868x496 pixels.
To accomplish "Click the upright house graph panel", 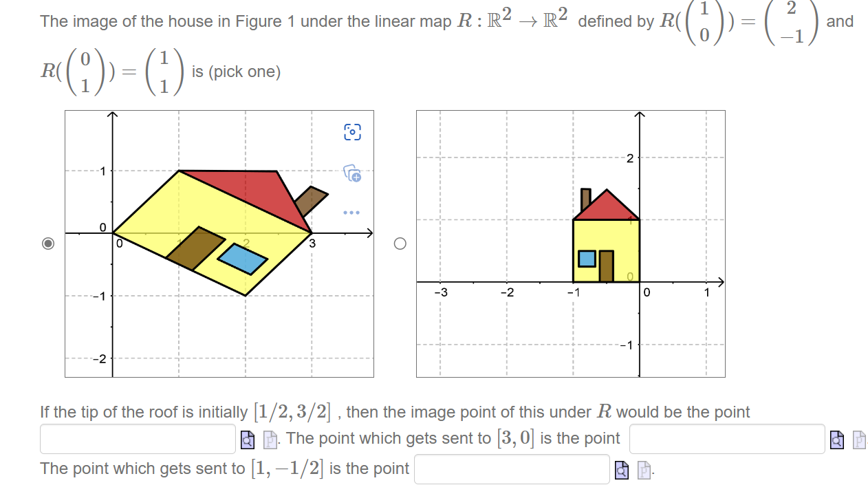I will tap(569, 243).
